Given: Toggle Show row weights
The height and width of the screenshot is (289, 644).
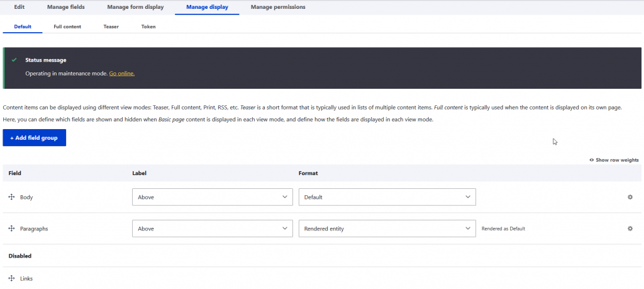Looking at the screenshot, I should [x=614, y=160].
